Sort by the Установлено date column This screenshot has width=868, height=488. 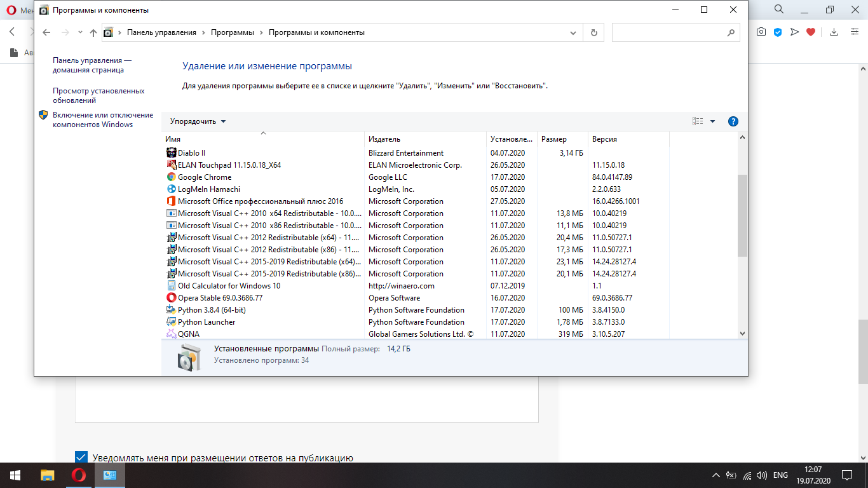[x=511, y=139]
